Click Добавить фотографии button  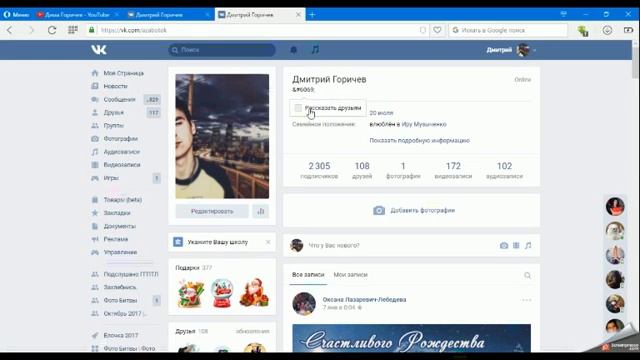(414, 210)
